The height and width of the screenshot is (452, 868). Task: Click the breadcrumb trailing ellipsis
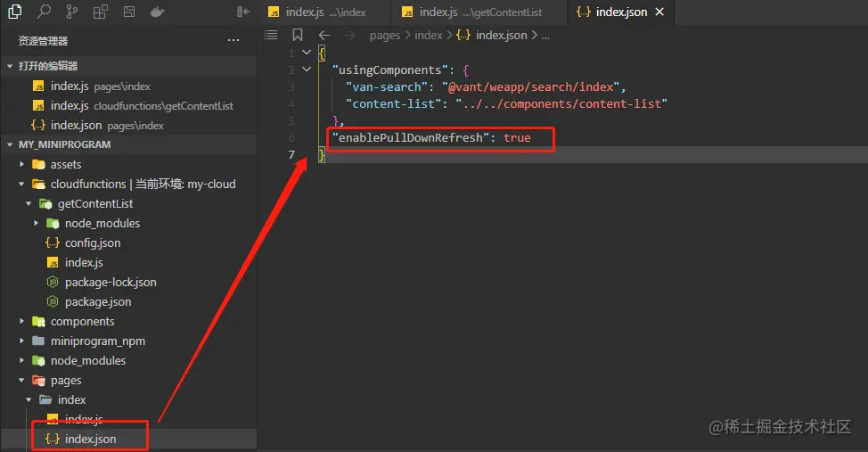[545, 36]
